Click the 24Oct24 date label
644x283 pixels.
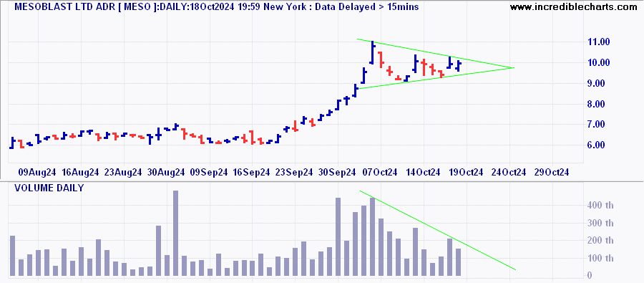point(509,173)
